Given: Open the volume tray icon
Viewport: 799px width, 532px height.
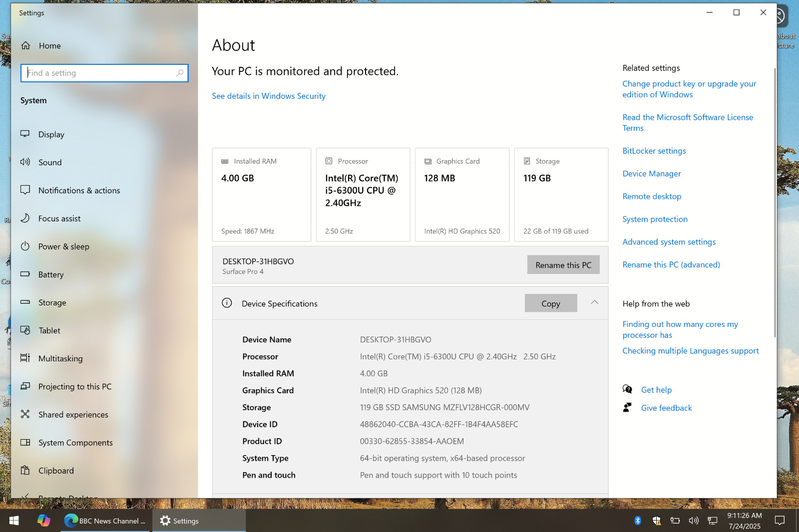Looking at the screenshot, I should 694,521.
